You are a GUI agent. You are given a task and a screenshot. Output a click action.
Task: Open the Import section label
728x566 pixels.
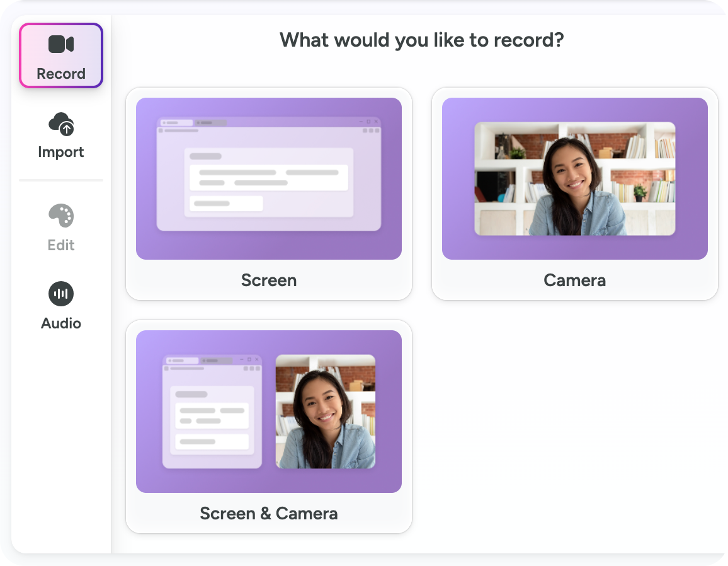pyautogui.click(x=61, y=152)
